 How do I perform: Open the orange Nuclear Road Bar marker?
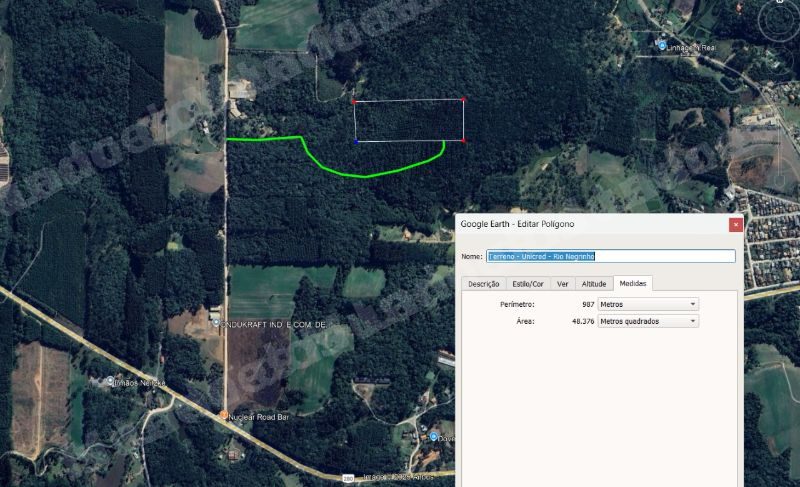[x=223, y=415]
